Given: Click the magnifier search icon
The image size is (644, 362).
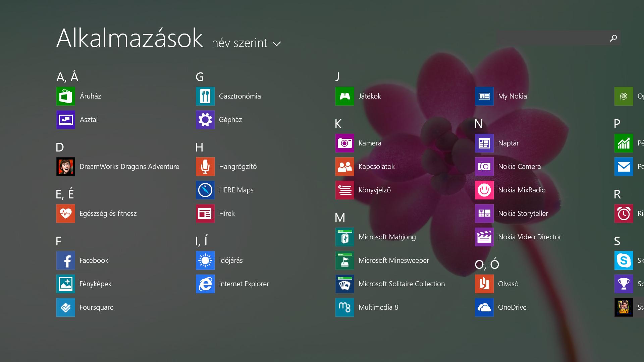Looking at the screenshot, I should click(x=613, y=38).
